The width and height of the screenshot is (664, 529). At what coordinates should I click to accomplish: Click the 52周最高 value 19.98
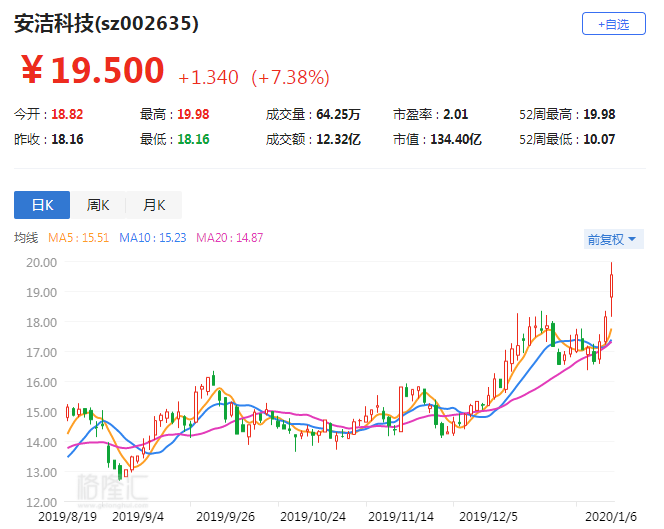(599, 114)
